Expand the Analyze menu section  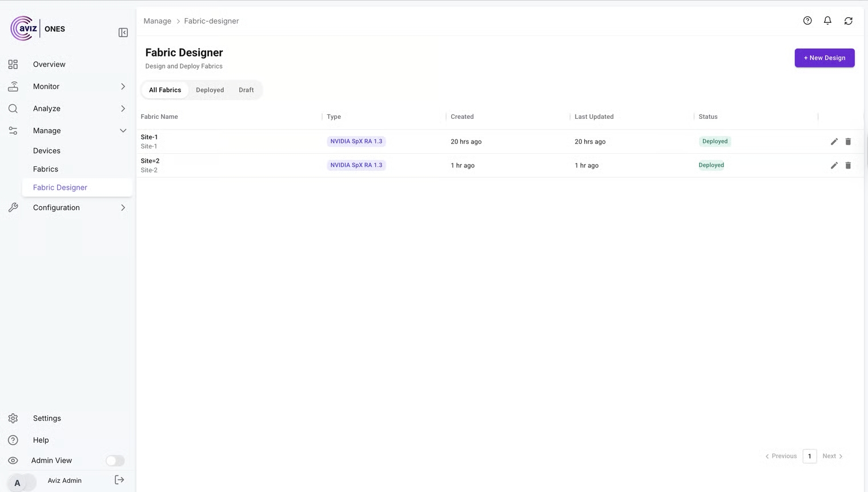pos(123,109)
